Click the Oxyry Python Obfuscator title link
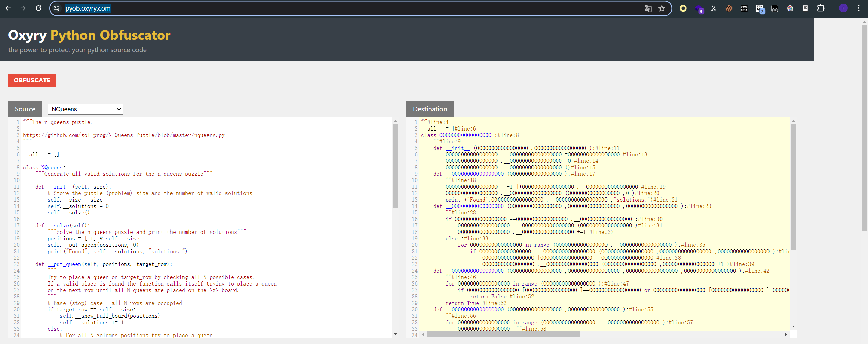Viewport: 868px width, 344px height. [x=89, y=35]
